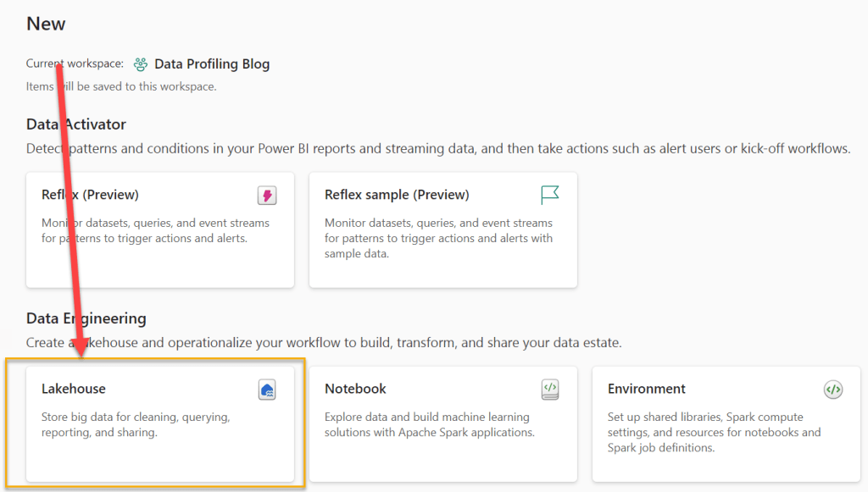Open the Reflex (Preview) card title
868x492 pixels.
pos(90,195)
